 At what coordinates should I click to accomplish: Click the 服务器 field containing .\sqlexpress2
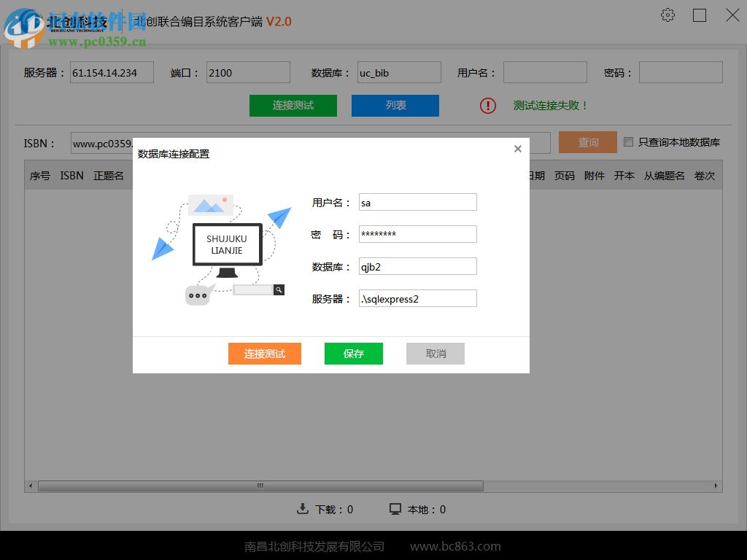[417, 298]
